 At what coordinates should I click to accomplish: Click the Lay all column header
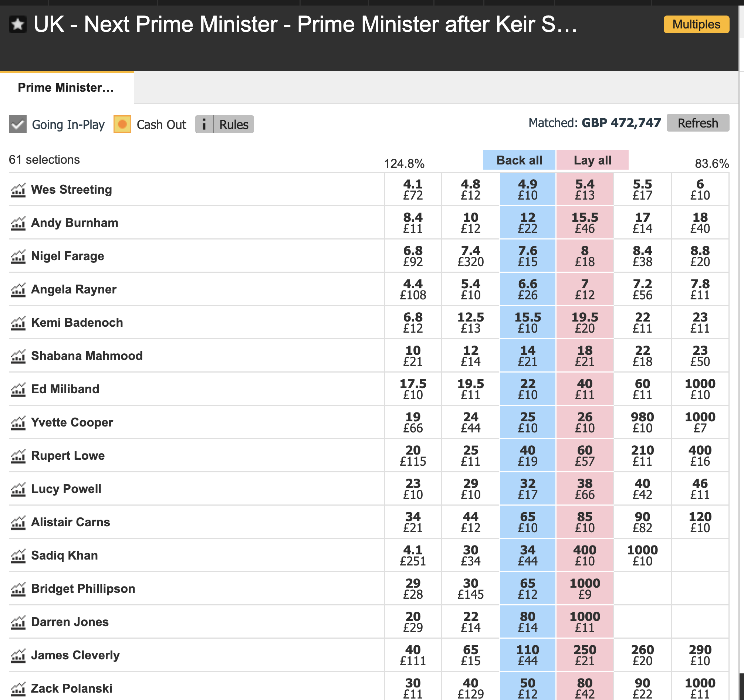click(592, 160)
